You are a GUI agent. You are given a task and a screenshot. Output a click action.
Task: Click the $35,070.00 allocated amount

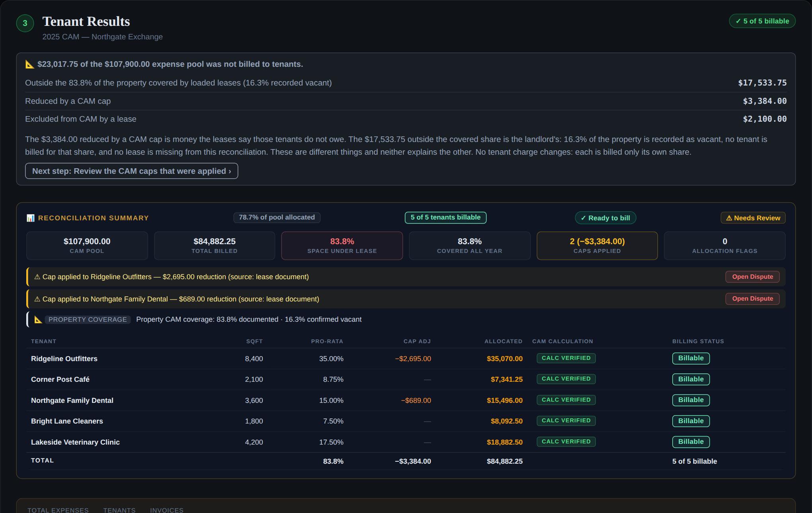pyautogui.click(x=505, y=359)
